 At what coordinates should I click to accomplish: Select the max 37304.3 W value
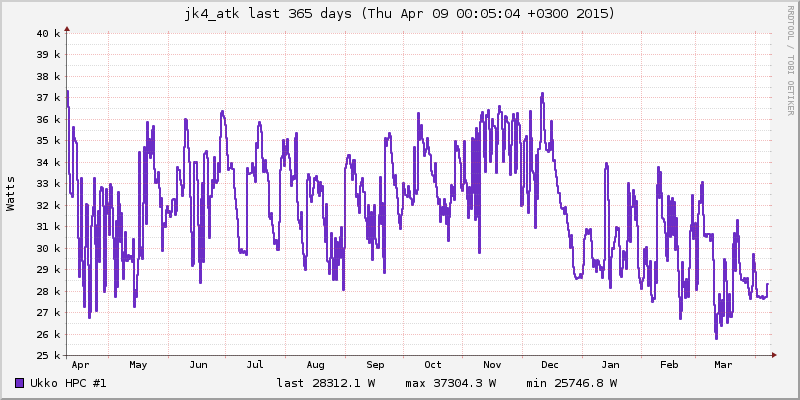pyautogui.click(x=451, y=383)
